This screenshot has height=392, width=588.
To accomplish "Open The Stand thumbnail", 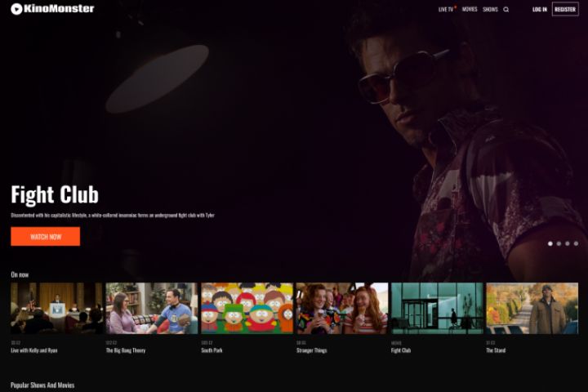I will (x=532, y=309).
